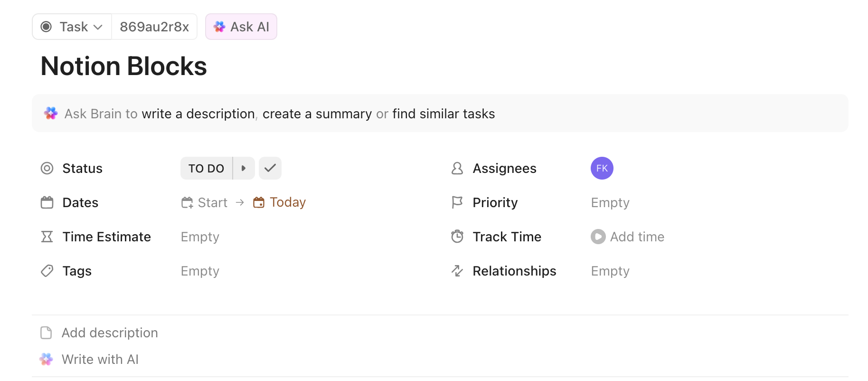Click "find similar tasks" link
This screenshot has height=381, width=868.
(x=443, y=114)
